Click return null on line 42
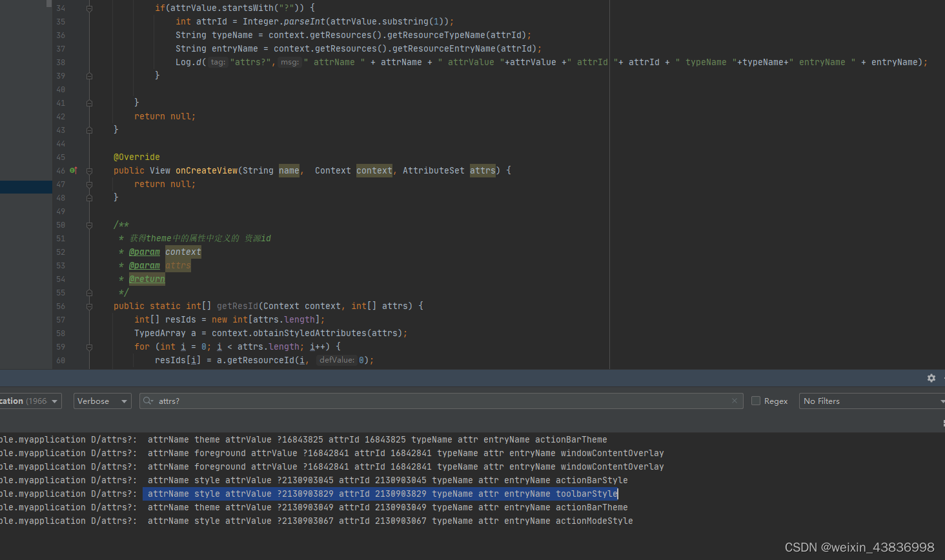945x560 pixels. 164,116
